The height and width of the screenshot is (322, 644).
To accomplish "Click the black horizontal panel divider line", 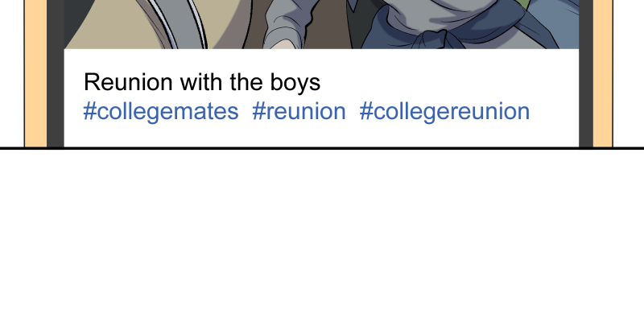I will pos(322,148).
